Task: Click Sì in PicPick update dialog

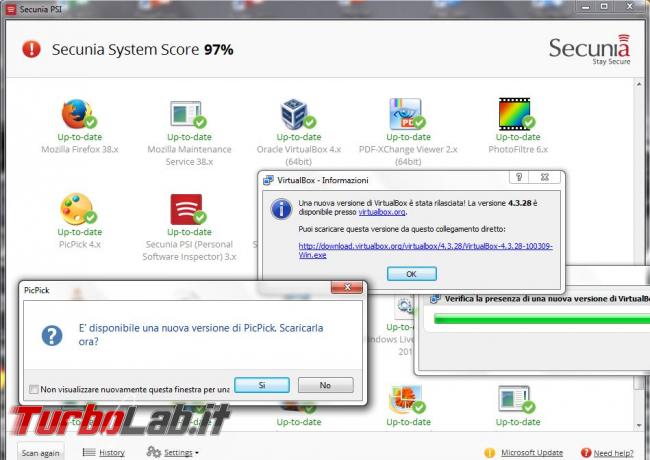Action: coord(262,385)
